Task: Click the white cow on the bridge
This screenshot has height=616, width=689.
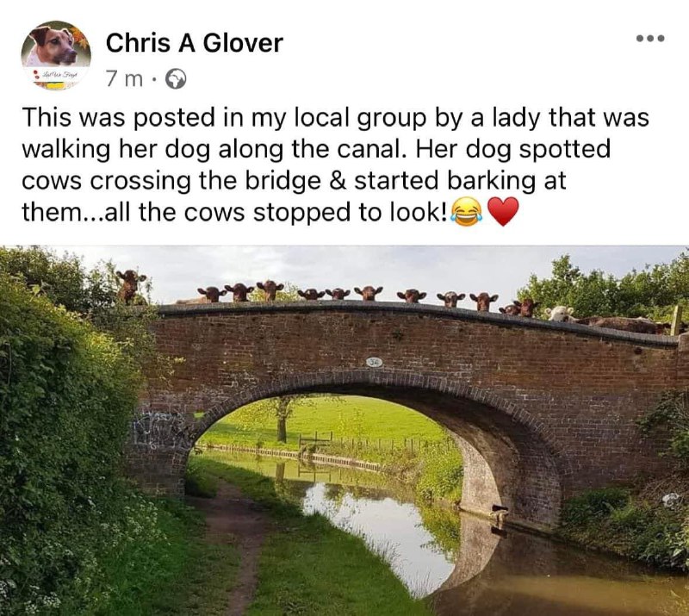Action: click(560, 314)
